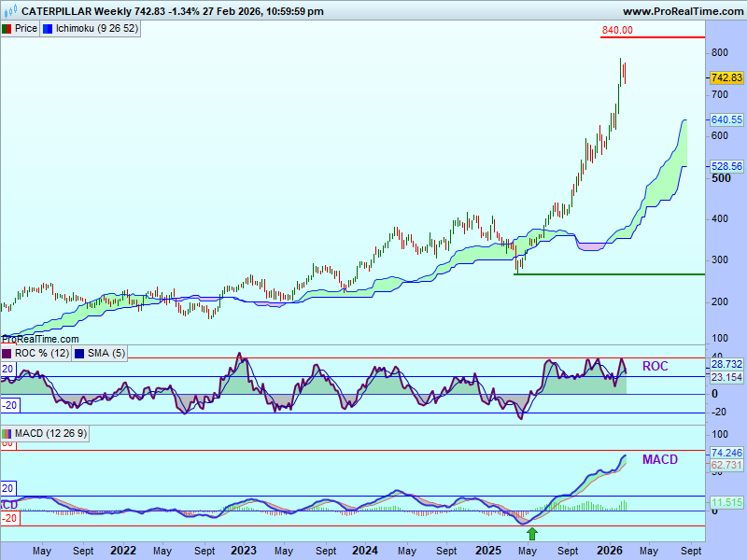
Task: Click the green up arrow on MACD panel
Action: 532,534
